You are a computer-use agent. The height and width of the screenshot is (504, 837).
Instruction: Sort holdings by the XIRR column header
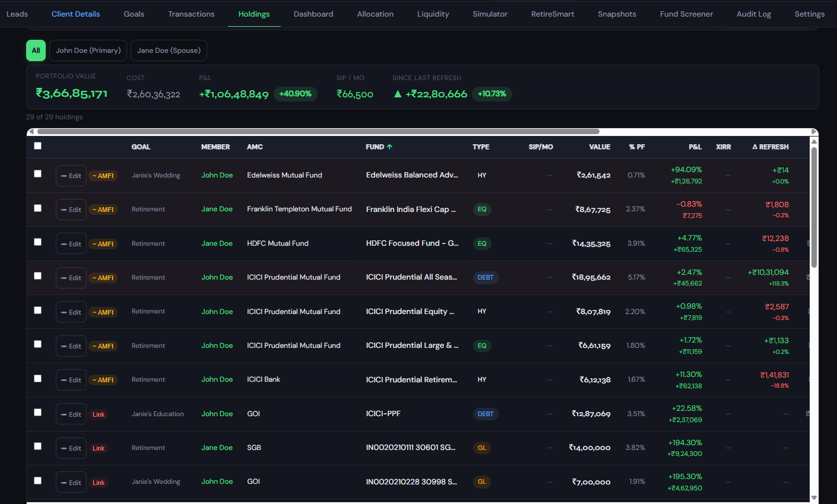[x=724, y=147]
